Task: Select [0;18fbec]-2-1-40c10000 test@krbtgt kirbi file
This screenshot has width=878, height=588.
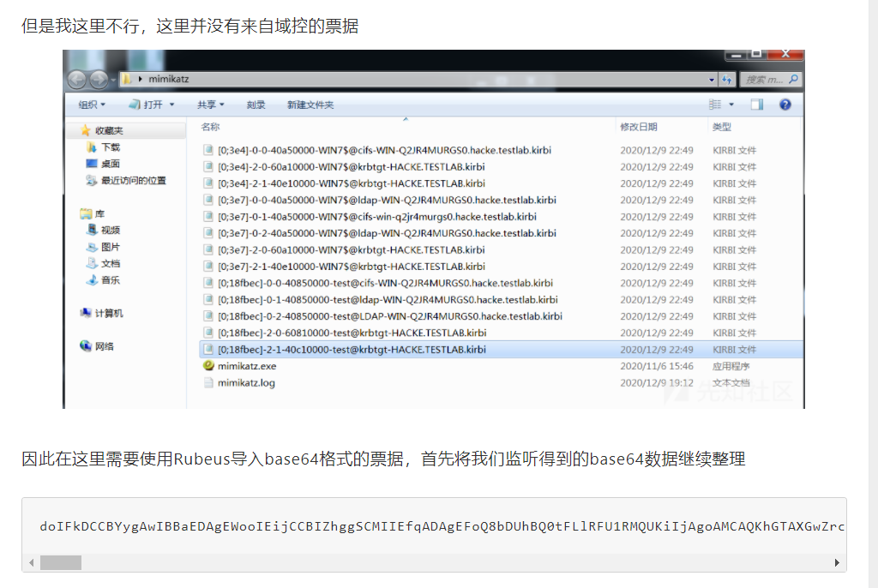Action: point(352,350)
